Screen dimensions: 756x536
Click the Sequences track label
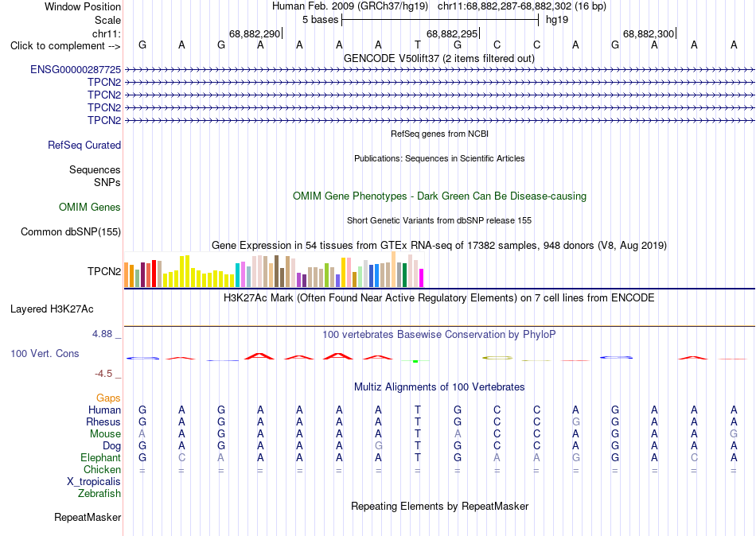pos(95,169)
